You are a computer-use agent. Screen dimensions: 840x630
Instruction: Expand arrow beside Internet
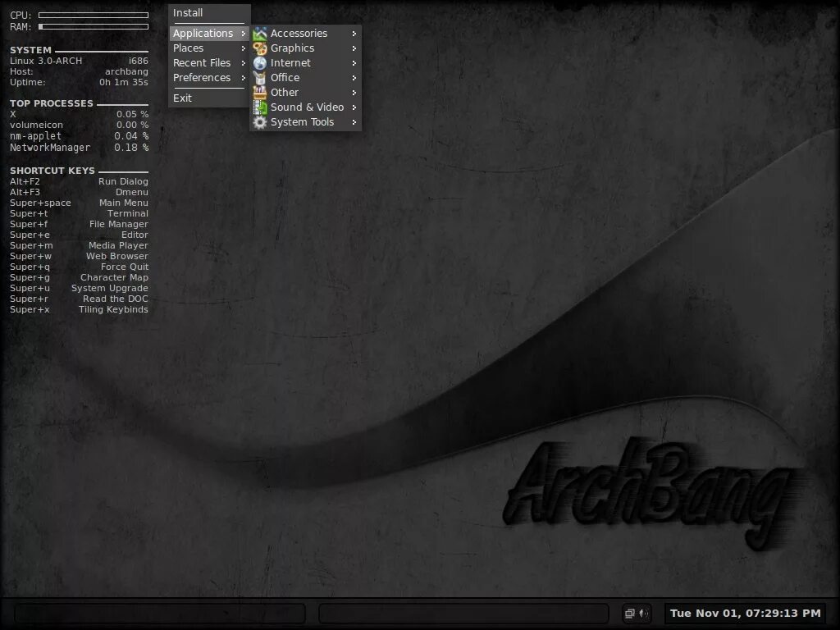tap(354, 62)
